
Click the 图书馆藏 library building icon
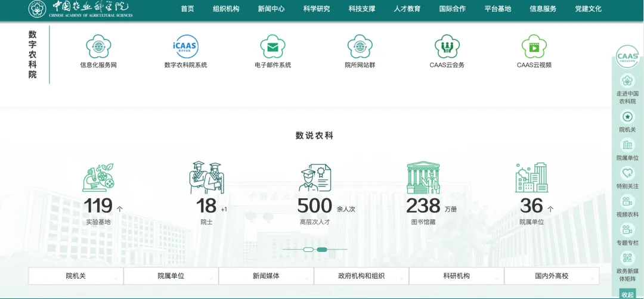pos(423,177)
